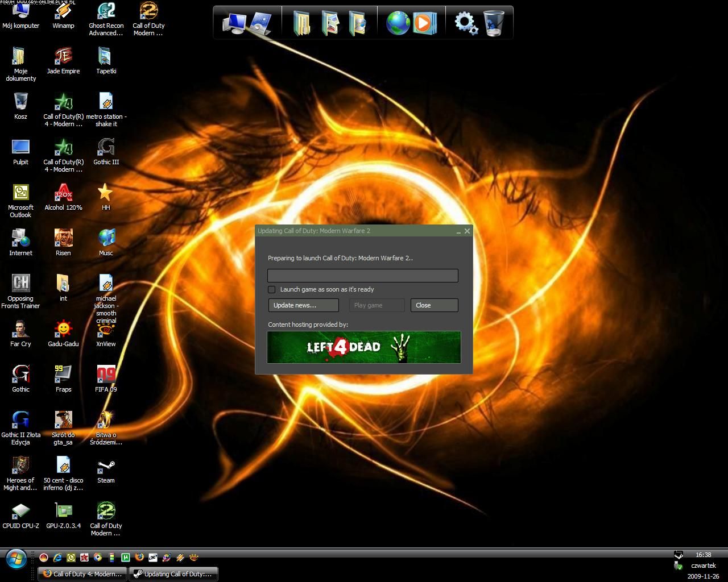728x582 pixels.
Task: Select the Updating Call of Duty taskbar item
Action: (173, 574)
